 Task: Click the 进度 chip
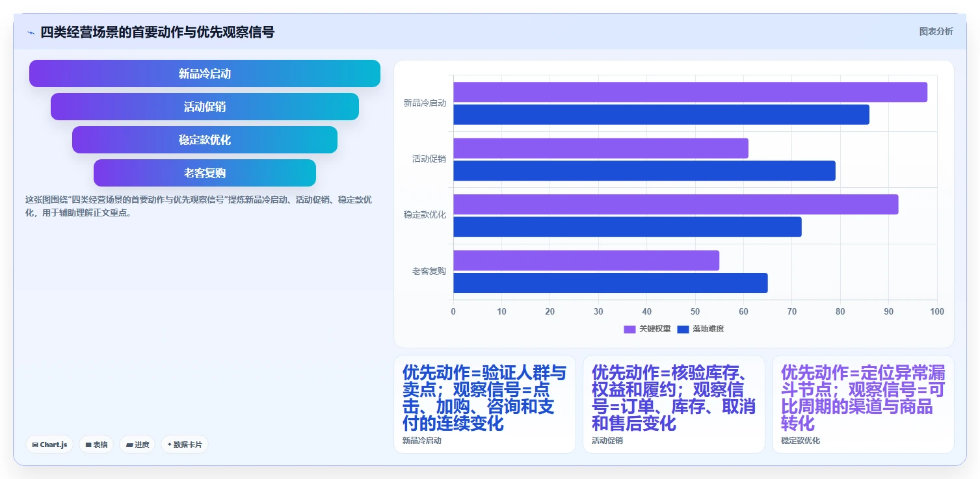[137, 445]
